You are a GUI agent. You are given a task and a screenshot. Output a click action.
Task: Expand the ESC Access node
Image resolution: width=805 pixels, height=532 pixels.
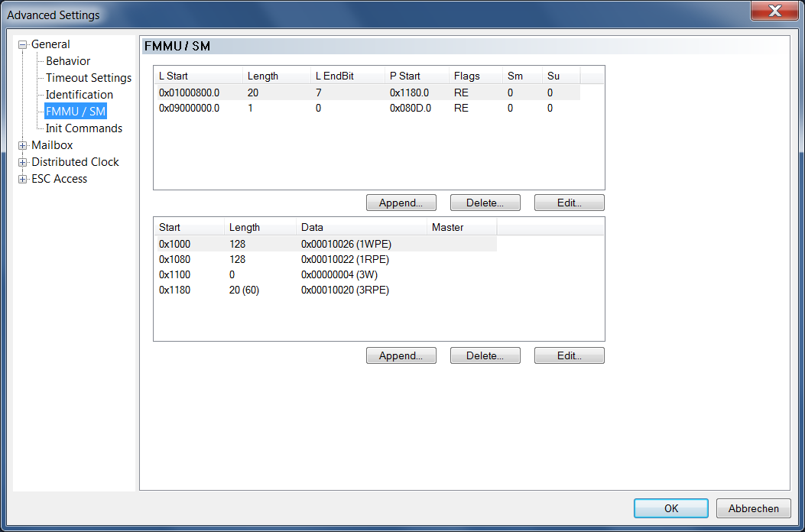[x=22, y=179]
